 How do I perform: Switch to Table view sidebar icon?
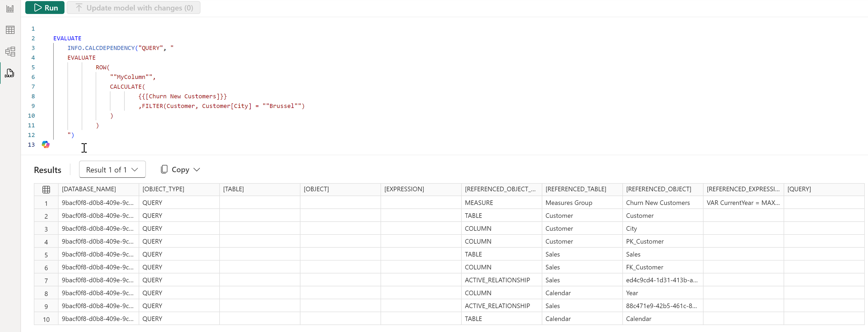[x=10, y=30]
